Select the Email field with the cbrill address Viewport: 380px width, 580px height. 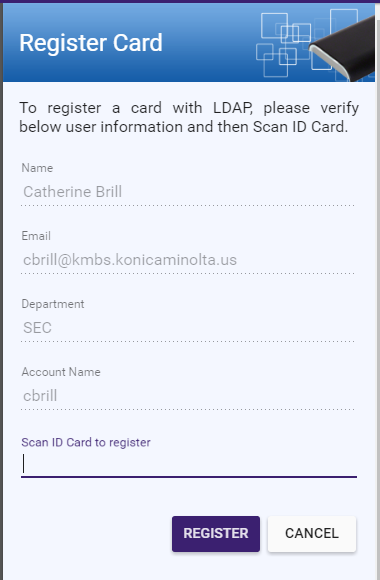point(188,260)
